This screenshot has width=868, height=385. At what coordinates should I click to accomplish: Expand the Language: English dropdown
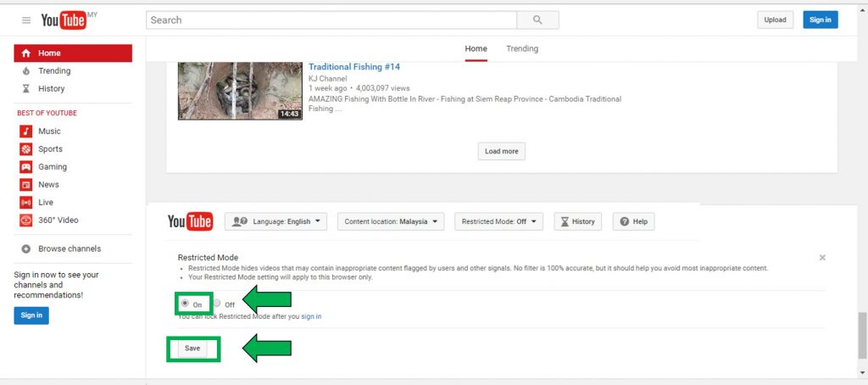click(x=275, y=221)
